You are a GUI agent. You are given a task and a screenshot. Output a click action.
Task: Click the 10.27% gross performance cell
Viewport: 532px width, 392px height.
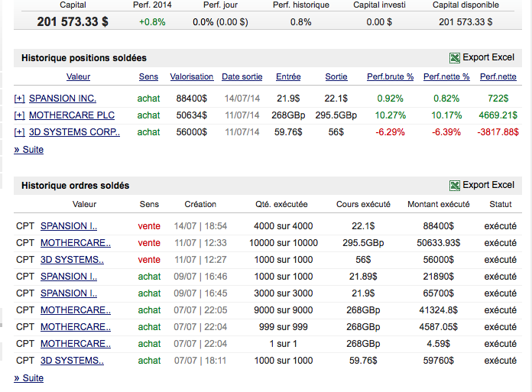(x=390, y=115)
